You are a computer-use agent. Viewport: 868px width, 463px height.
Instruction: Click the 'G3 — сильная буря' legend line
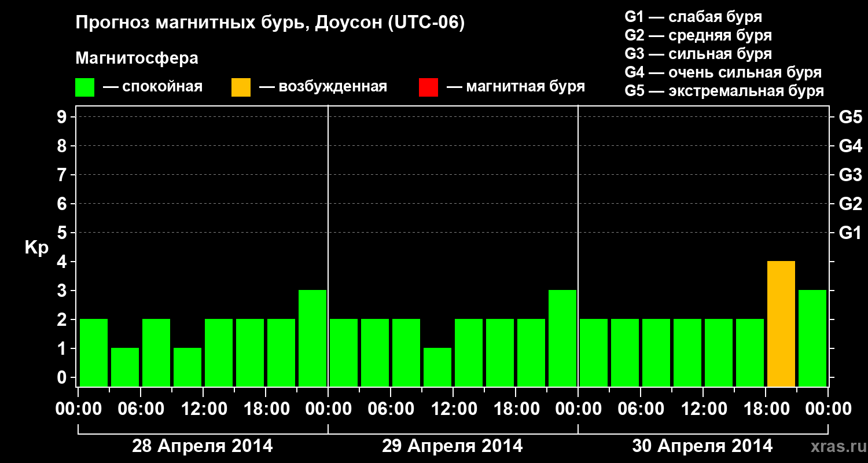698,54
